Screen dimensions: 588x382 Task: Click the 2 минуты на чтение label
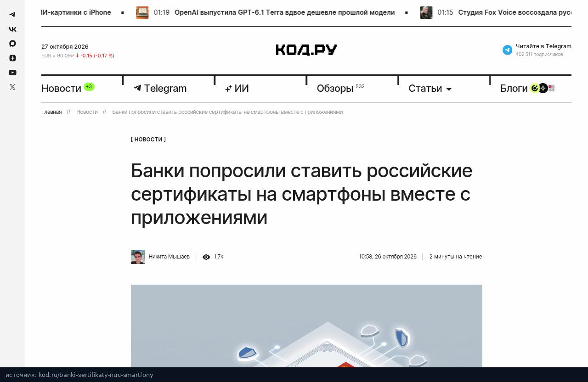pos(456,257)
